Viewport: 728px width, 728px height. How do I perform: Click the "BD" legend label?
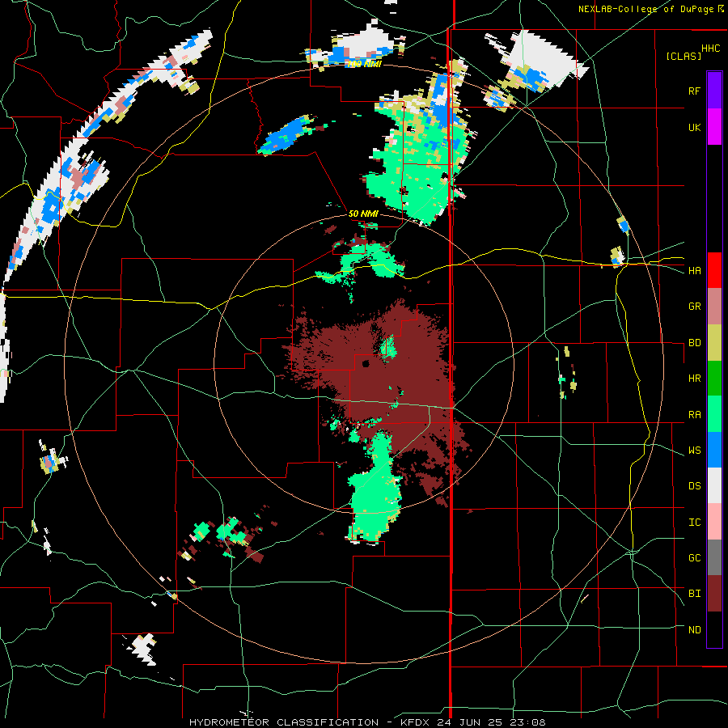point(694,343)
